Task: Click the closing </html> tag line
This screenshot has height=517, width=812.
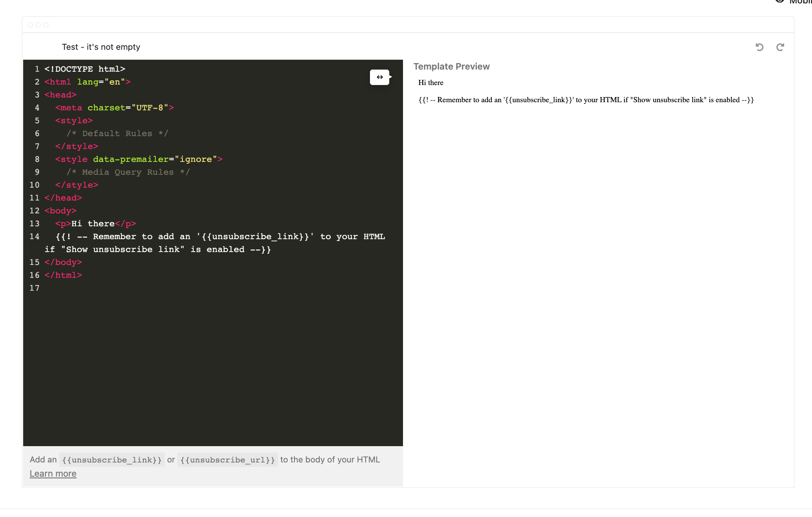Action: click(63, 275)
